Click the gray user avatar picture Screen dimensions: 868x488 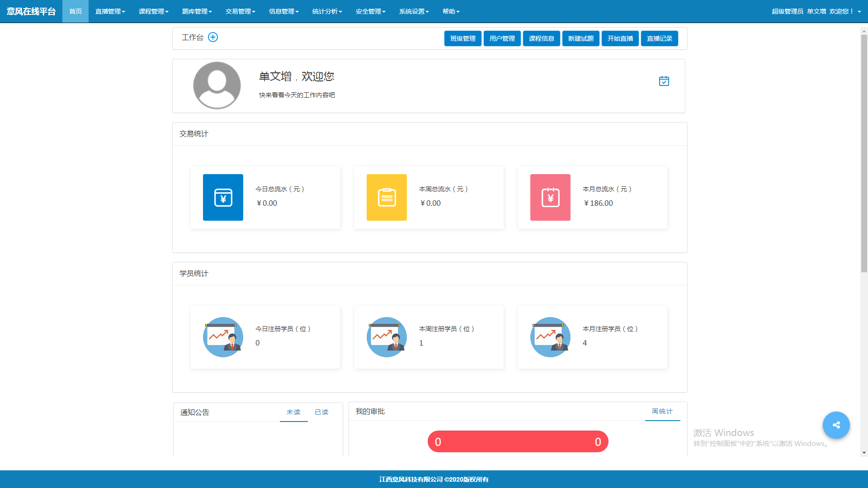217,85
